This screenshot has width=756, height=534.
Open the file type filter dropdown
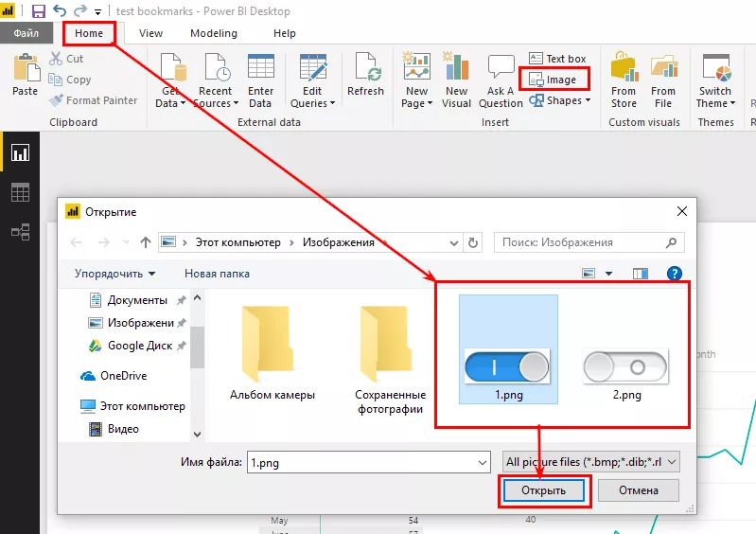(x=590, y=462)
